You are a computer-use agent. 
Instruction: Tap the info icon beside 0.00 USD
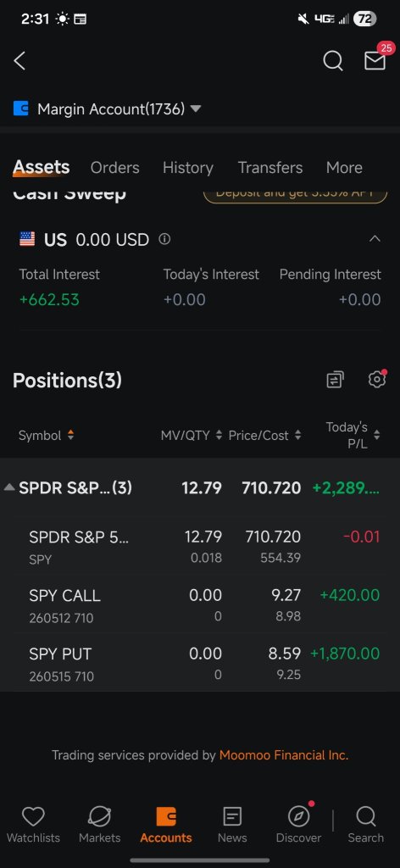pyautogui.click(x=164, y=239)
